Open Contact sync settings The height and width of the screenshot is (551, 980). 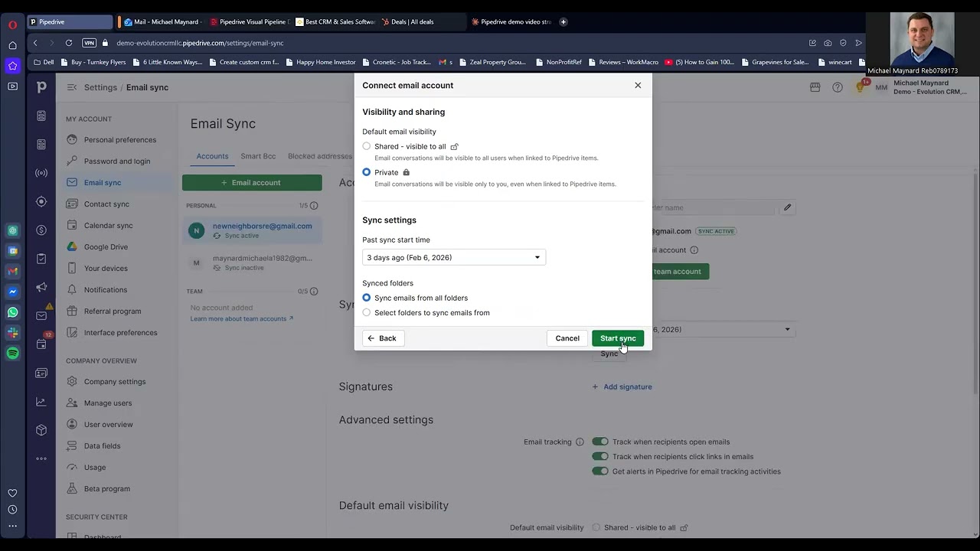106,204
